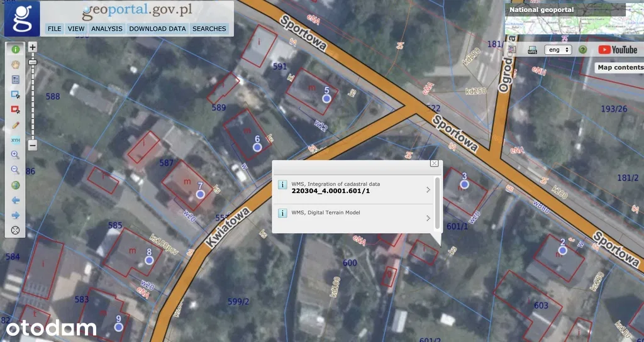
Task: Go to previous map view arrow
Action: 16,200
